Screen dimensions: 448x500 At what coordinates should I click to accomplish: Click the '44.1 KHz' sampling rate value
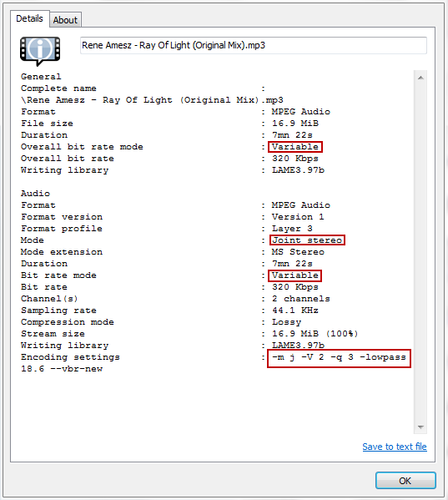click(295, 311)
